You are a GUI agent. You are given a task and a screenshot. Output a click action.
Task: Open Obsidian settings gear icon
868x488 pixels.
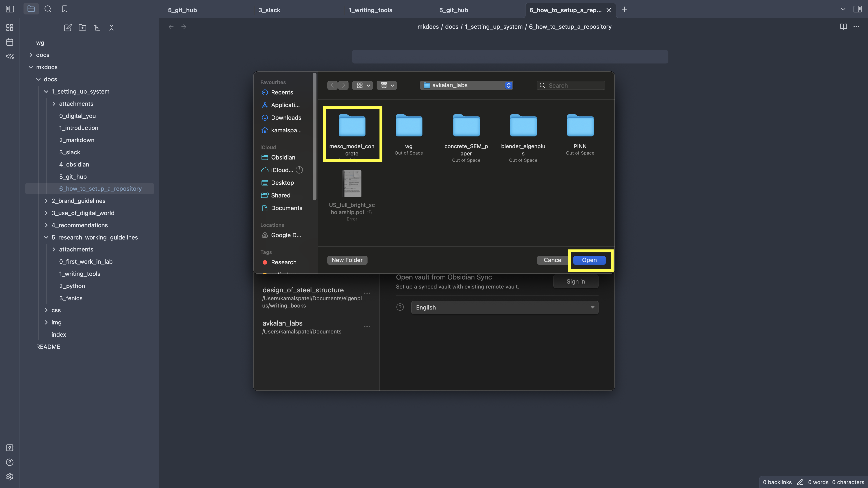[10, 476]
